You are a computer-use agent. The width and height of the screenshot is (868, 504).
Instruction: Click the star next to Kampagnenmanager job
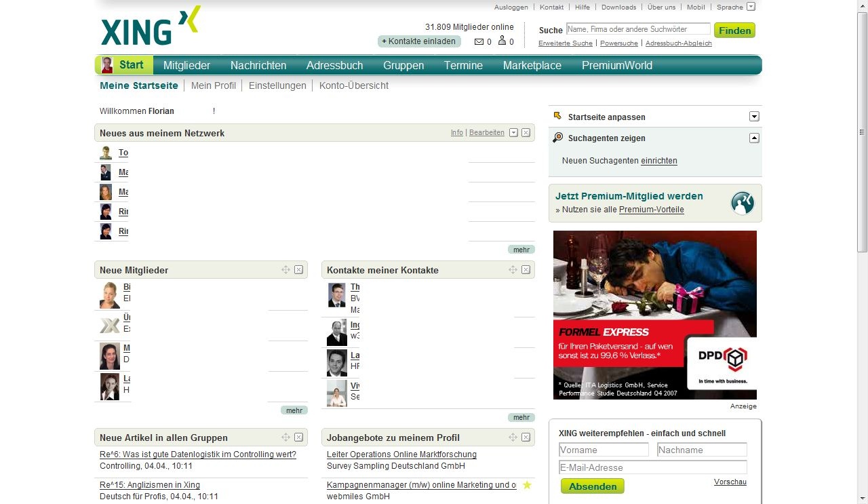tap(527, 485)
